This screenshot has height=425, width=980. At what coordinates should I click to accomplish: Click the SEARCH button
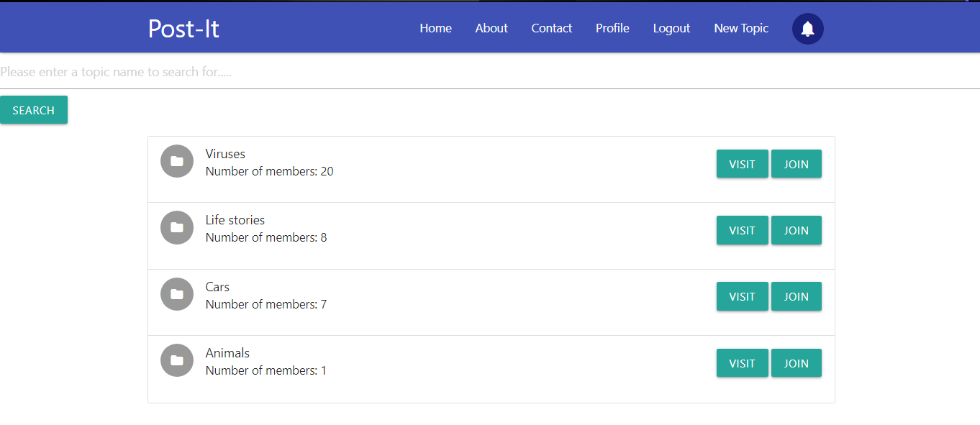click(34, 110)
